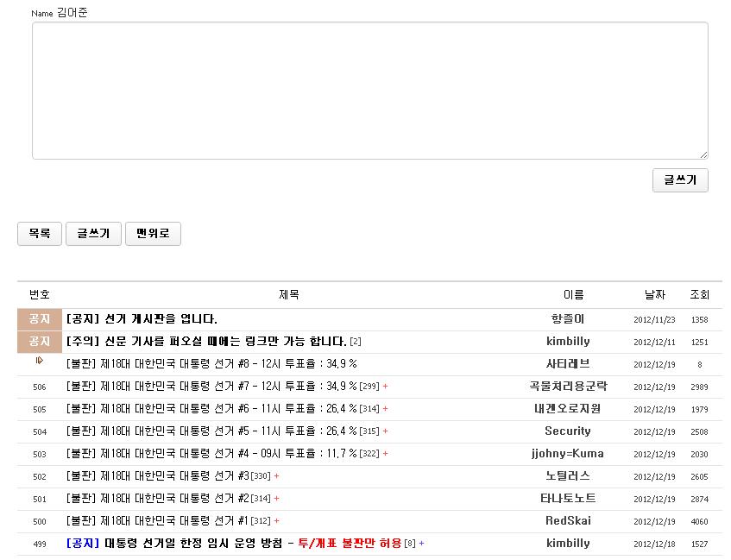Viewport: 731px width, 560px height.
Task: Click author kimbilly on 주의 notice row
Action: pyautogui.click(x=568, y=342)
